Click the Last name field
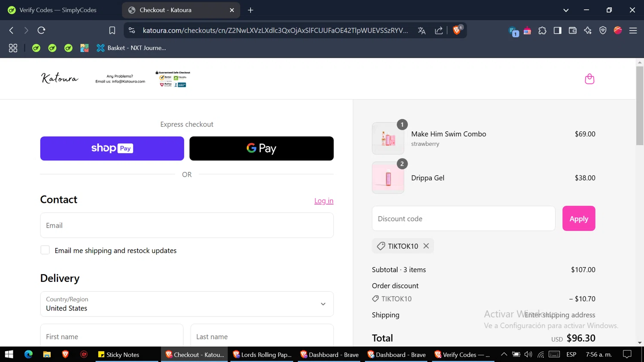 tap(262, 336)
